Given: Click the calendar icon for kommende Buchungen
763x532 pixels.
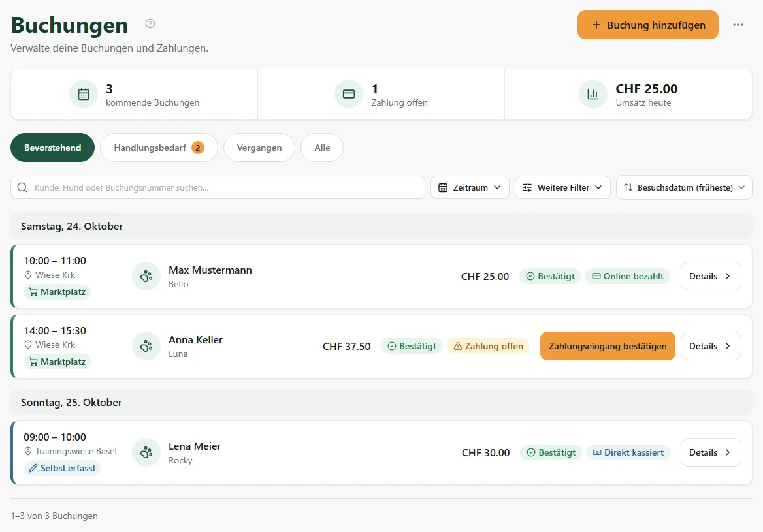Looking at the screenshot, I should coord(84,94).
